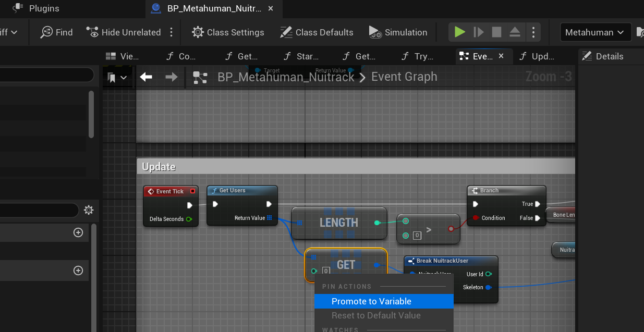Click the Skip frame advance button
Viewport: 644px width, 332px height.
pos(478,32)
